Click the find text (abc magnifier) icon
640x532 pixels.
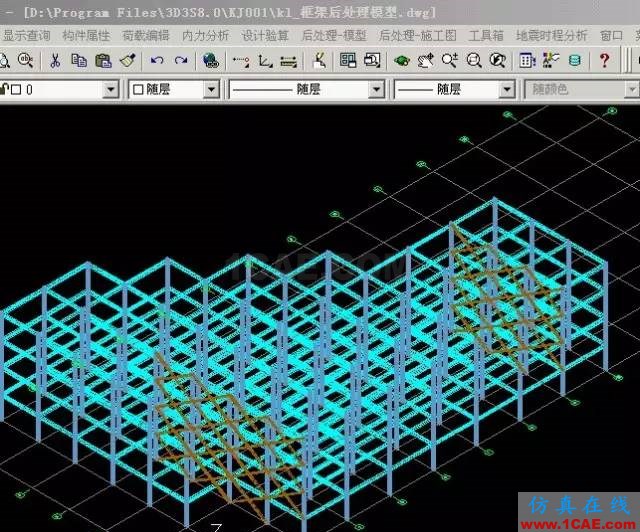25,60
